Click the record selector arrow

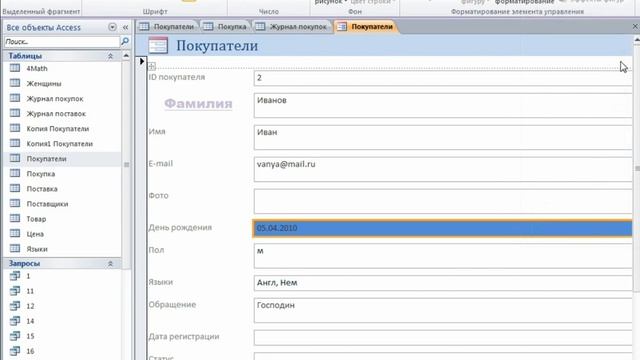coord(142,62)
